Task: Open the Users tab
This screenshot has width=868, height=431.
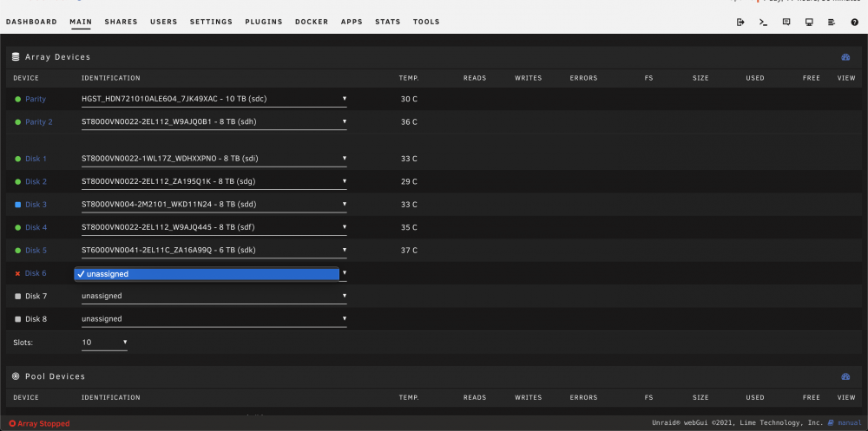Action: [x=164, y=23]
